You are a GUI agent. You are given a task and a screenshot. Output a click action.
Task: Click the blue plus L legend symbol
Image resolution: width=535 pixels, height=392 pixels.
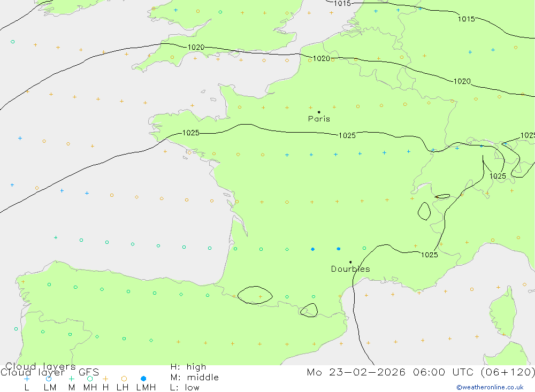pos(27,379)
